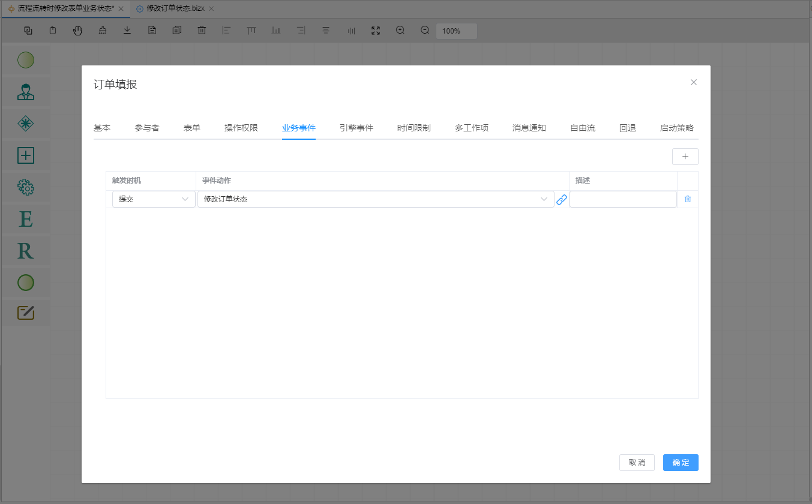Select the manual activity person icon in the palette
This screenshot has height=504, width=812.
[26, 92]
